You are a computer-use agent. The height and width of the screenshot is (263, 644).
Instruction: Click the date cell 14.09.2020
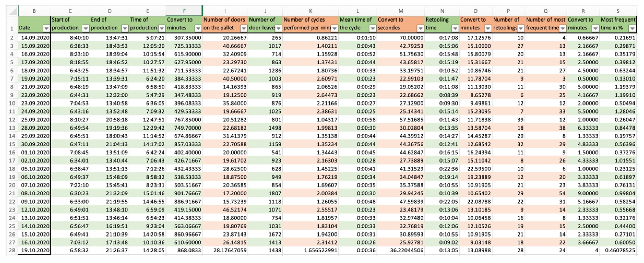[35, 38]
